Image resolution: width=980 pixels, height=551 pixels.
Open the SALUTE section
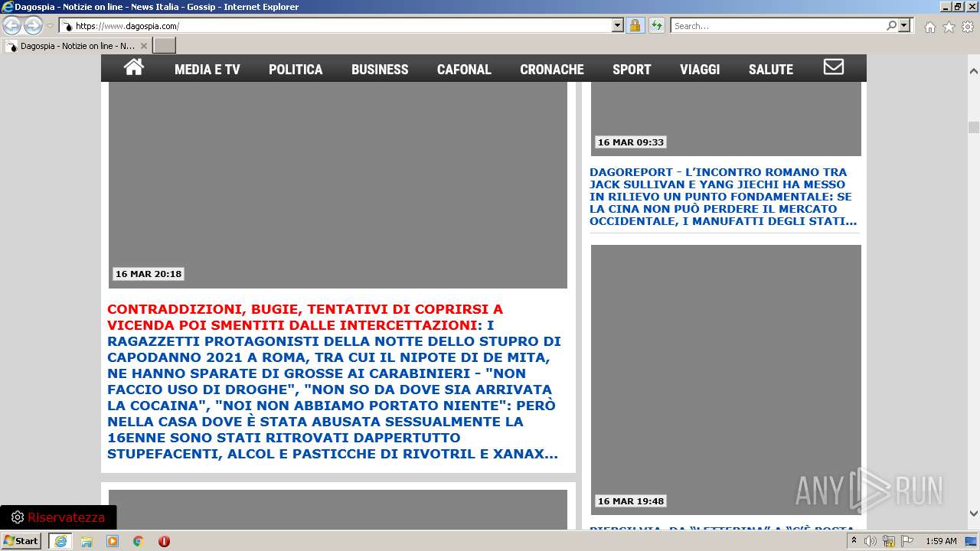[x=771, y=69]
